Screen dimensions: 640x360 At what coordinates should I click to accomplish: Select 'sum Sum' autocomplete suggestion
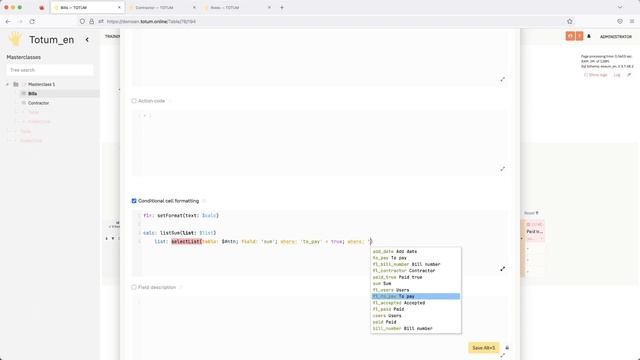coord(416,283)
